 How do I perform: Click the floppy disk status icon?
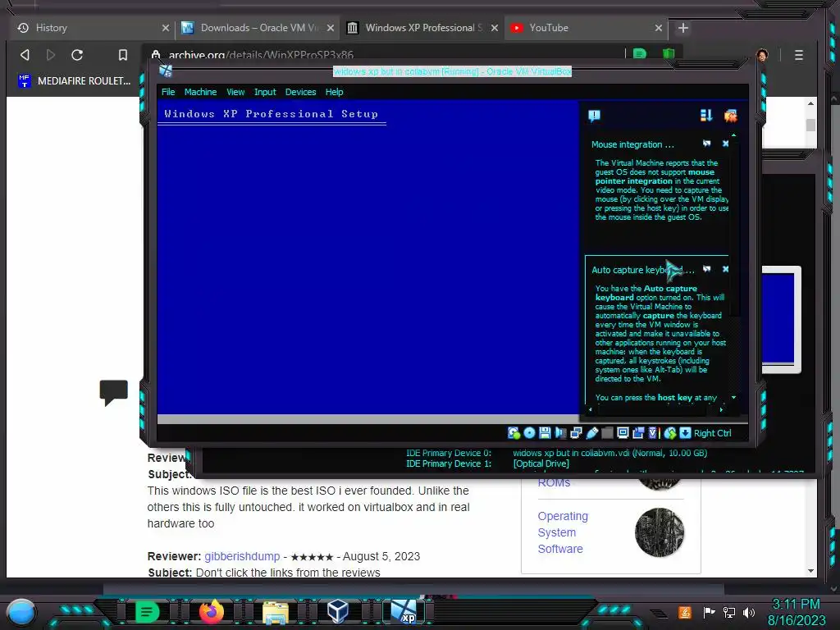pyautogui.click(x=545, y=433)
